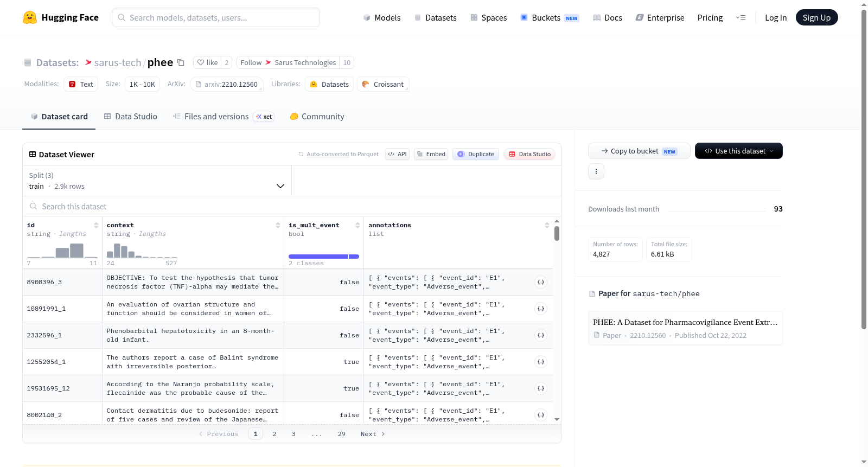Viewport: 868px width, 467px height.
Task: Like the phee dataset
Action: click(x=207, y=62)
